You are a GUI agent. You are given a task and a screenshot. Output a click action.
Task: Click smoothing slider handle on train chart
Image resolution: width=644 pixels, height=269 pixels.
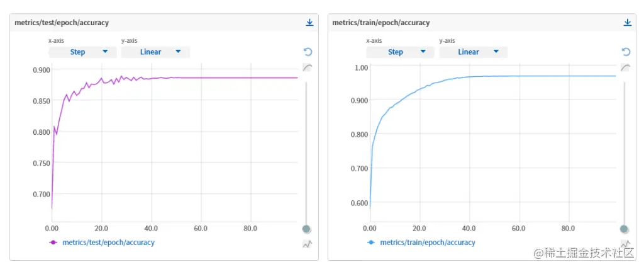pos(625,229)
